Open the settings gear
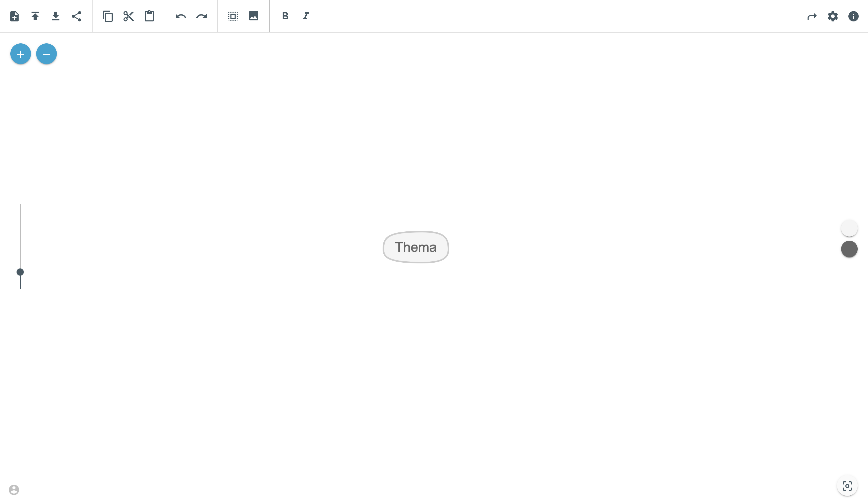The width and height of the screenshot is (868, 501). [x=833, y=16]
